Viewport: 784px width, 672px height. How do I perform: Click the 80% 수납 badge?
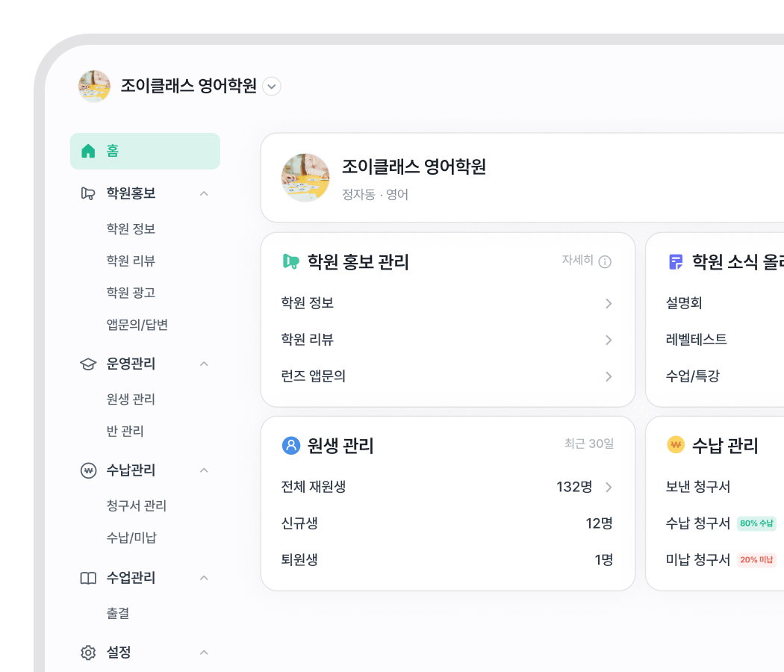coord(756,523)
